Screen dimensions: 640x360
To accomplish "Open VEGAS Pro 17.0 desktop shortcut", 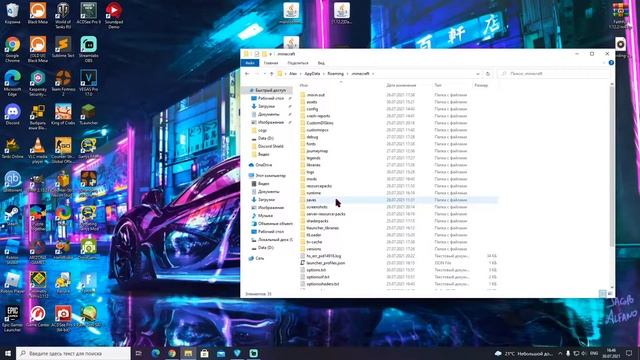I will click(x=89, y=83).
